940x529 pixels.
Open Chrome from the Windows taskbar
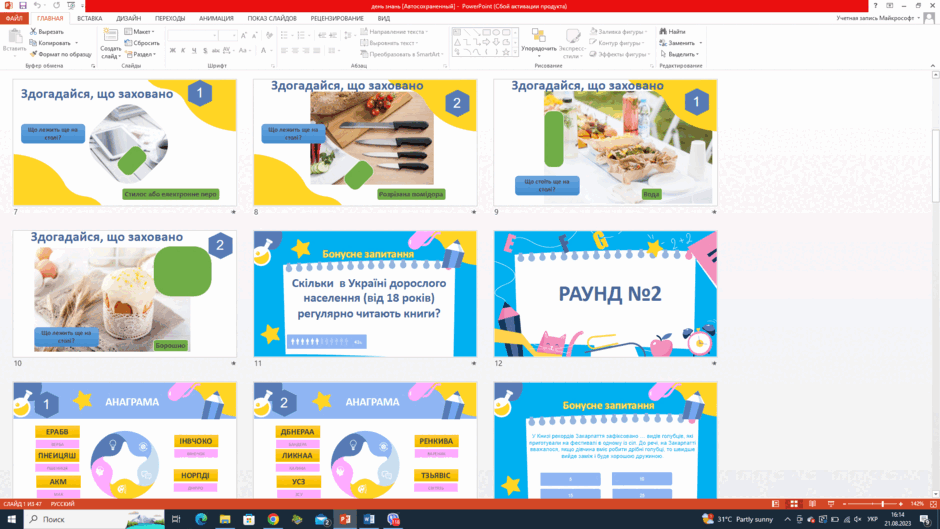(273, 519)
